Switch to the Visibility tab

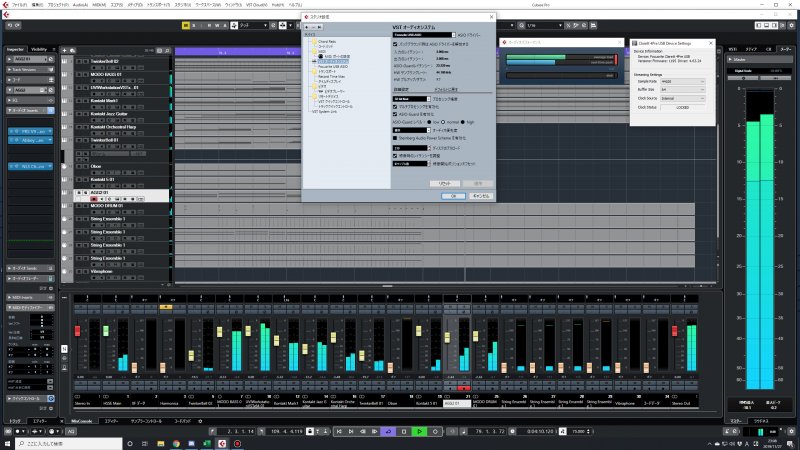click(40, 48)
